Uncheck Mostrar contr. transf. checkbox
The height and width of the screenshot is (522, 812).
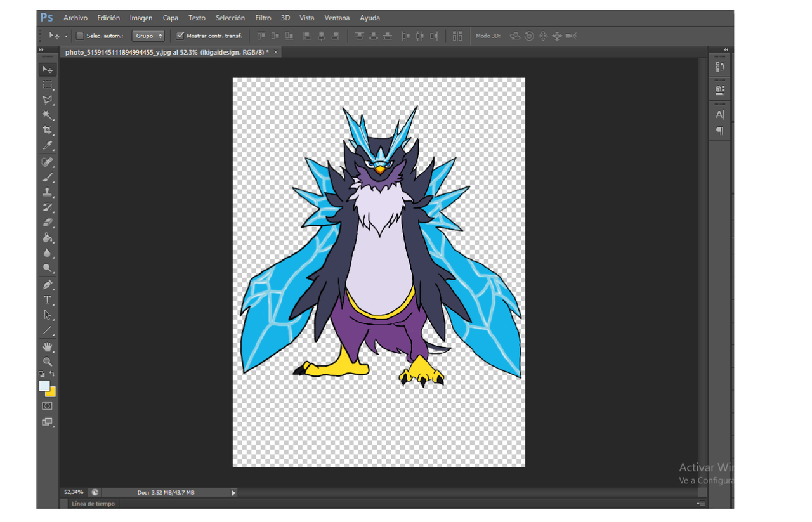(x=180, y=36)
